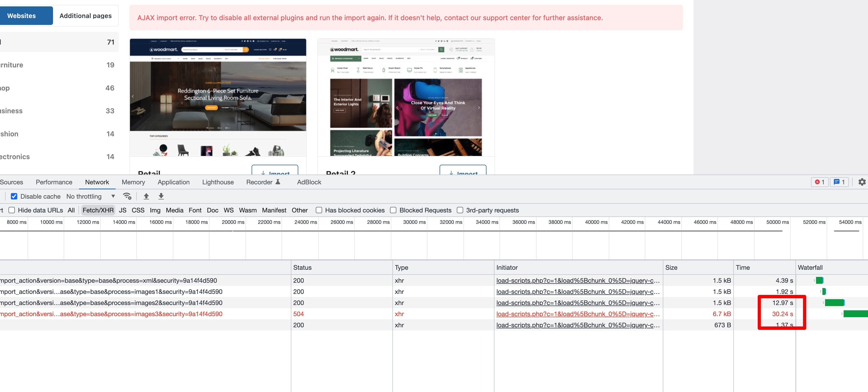This screenshot has height=392, width=868.
Task: Open the No throttling dropdown
Action: click(90, 196)
